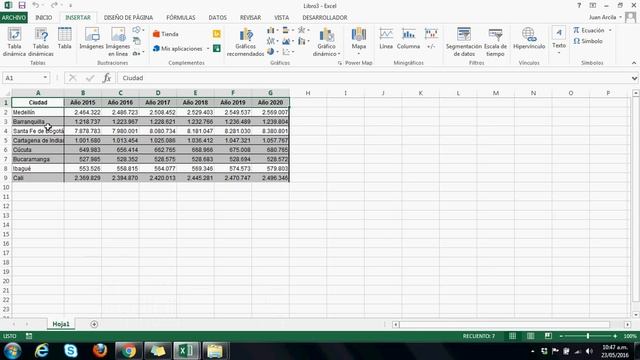Select row 10 header
Image resolution: width=640 pixels, height=360 pixels.
[x=6, y=187]
